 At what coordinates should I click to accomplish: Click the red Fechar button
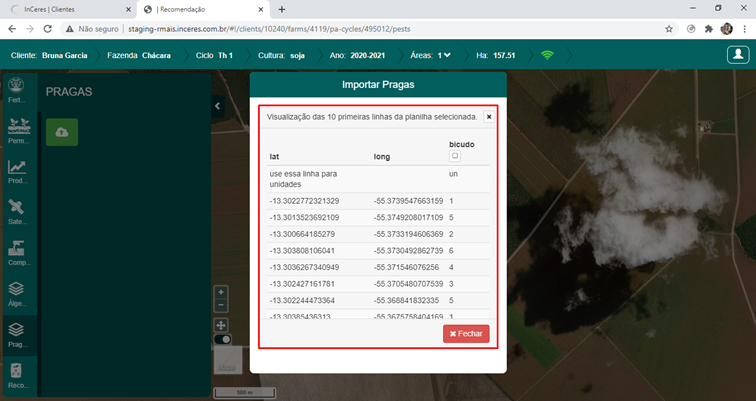(x=466, y=334)
